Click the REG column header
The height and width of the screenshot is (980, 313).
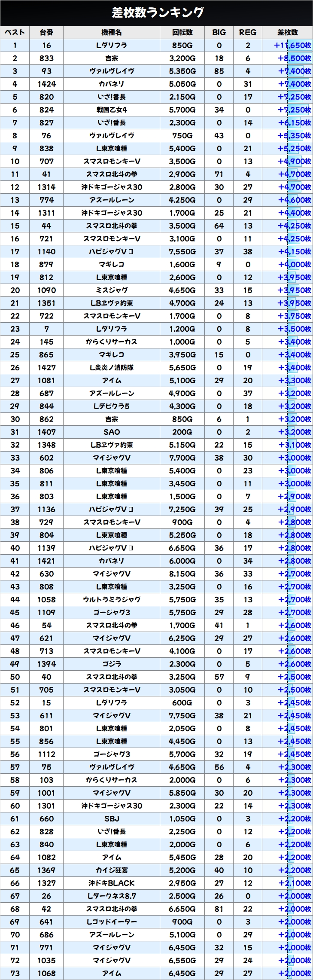248,33
